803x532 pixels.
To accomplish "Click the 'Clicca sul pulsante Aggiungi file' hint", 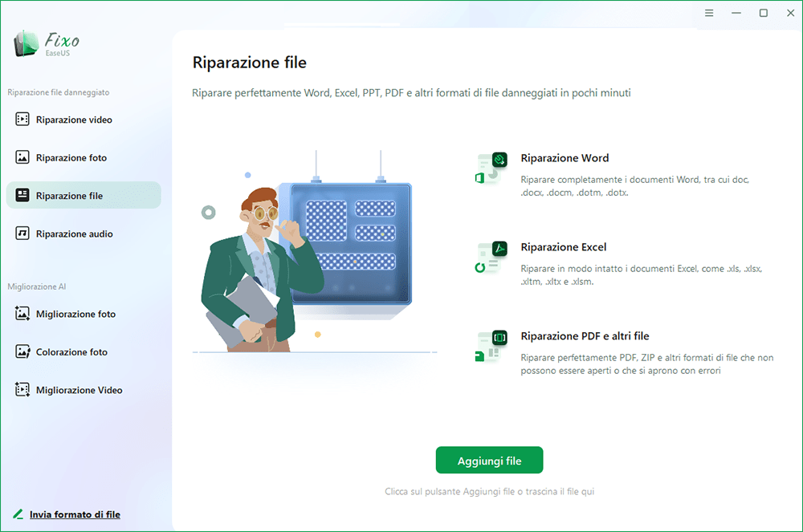I will (490, 491).
